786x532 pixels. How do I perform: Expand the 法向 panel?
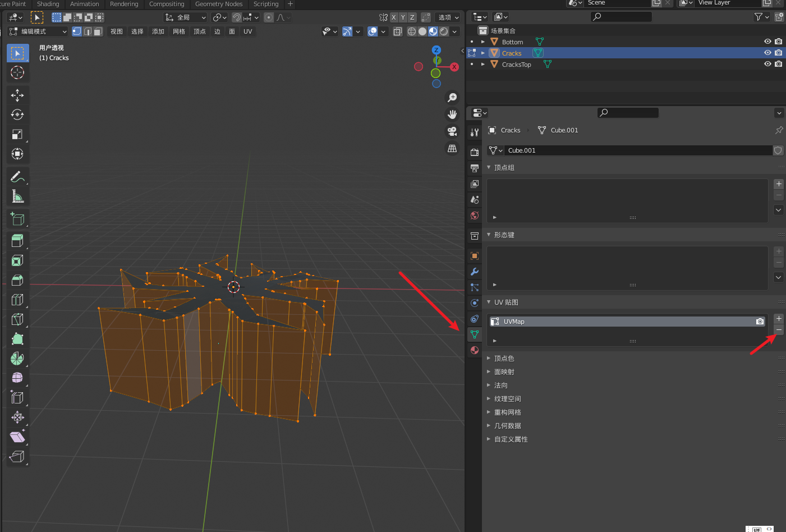click(x=489, y=385)
